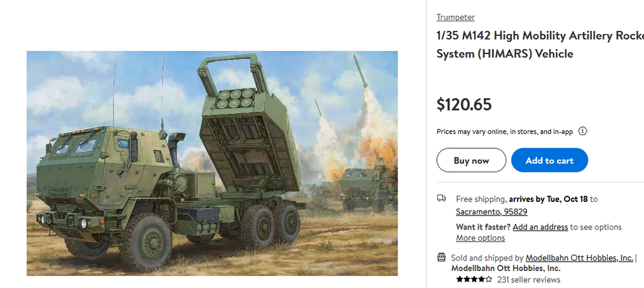This screenshot has height=288, width=644.
Task: Click the shipping truck icon
Action: [x=441, y=199]
